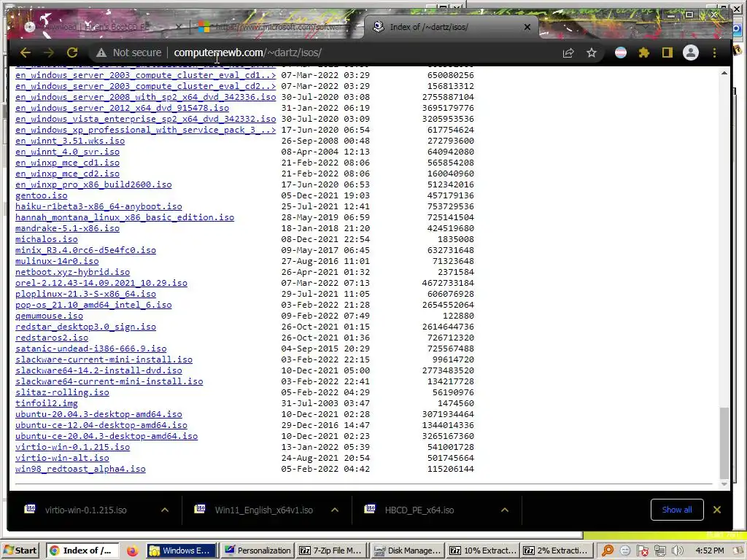Viewport: 747px width, 560px height.
Task: Click the volume speaker tray icon
Action: pyautogui.click(x=677, y=551)
